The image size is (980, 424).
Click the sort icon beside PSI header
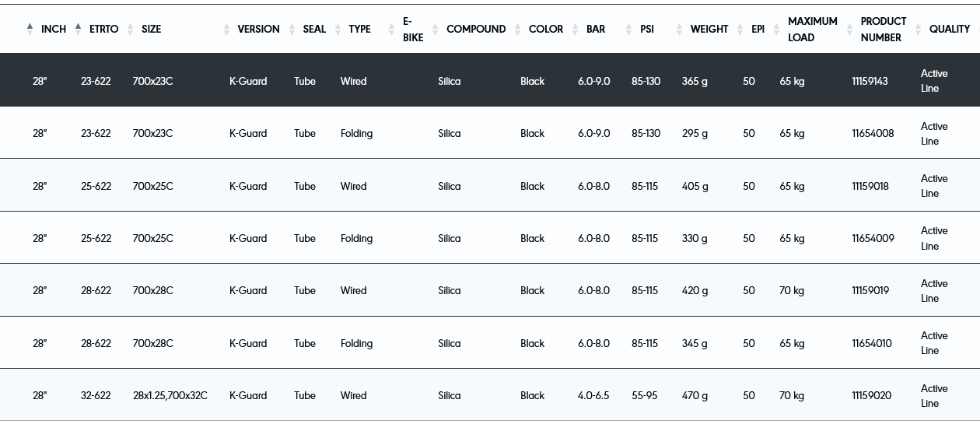(628, 29)
